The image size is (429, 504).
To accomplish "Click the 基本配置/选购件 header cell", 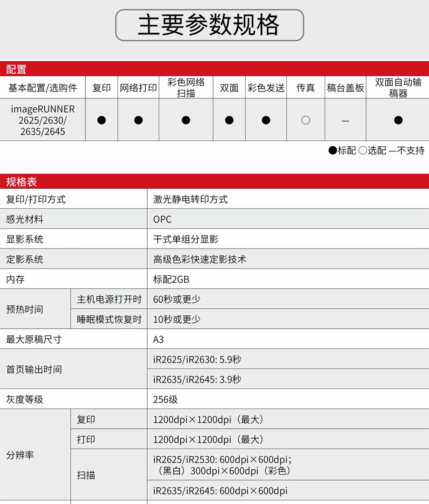I will coord(43,88).
